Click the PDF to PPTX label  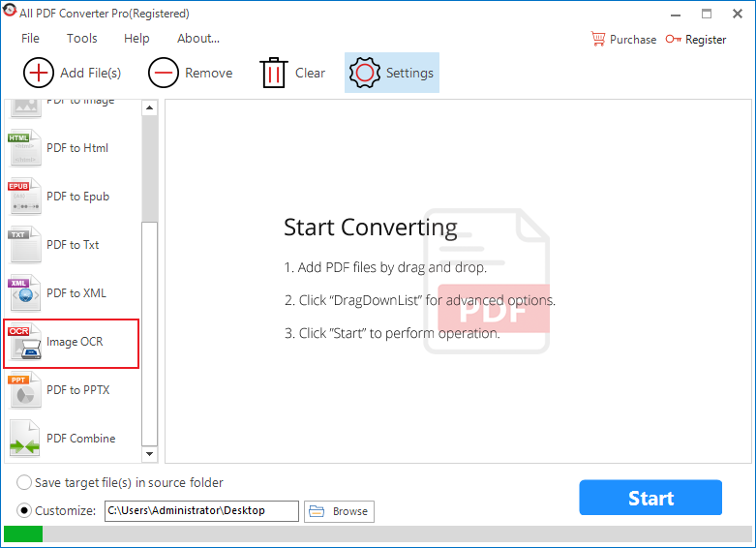pyautogui.click(x=78, y=390)
